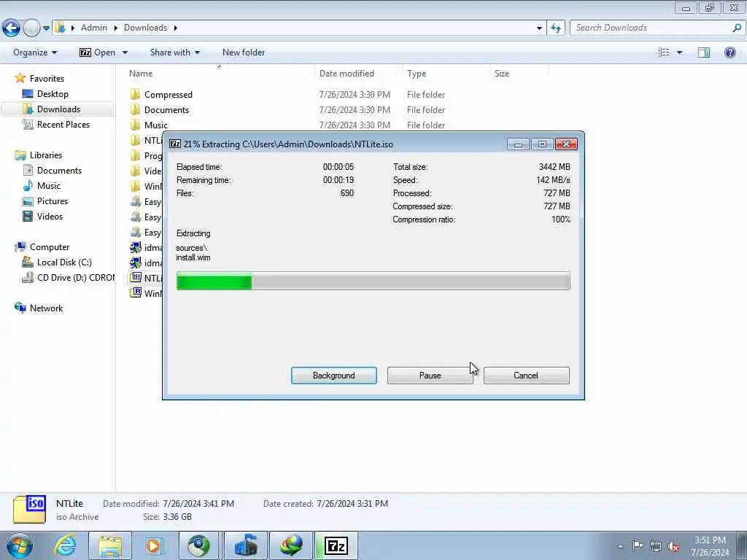
Task: Open recent pages dropdown arrow
Action: (46, 28)
